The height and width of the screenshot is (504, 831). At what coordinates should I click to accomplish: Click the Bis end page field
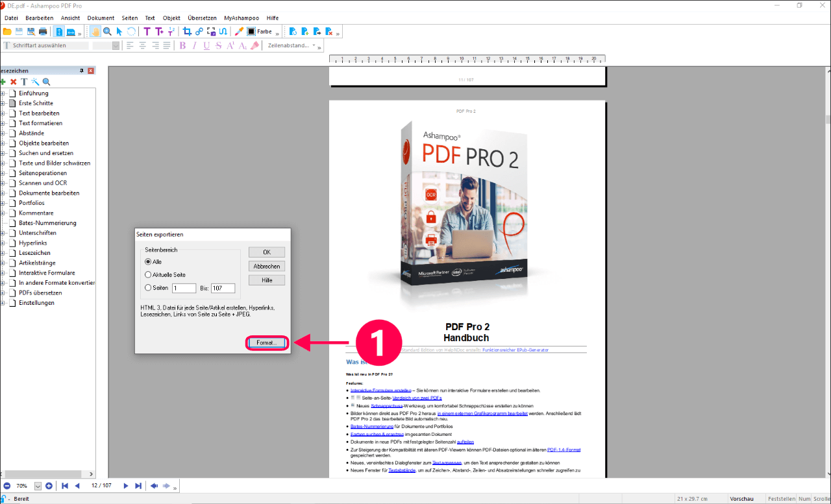coord(223,288)
